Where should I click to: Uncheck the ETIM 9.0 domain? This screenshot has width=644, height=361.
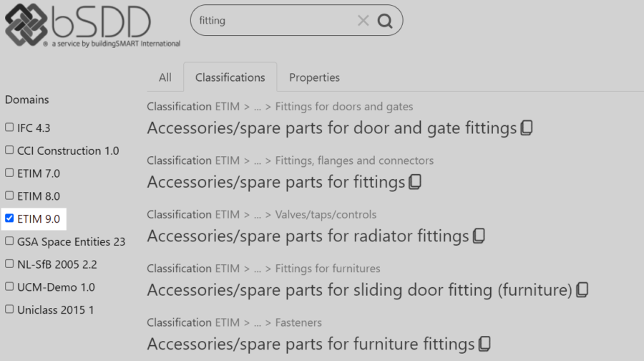[x=9, y=218]
